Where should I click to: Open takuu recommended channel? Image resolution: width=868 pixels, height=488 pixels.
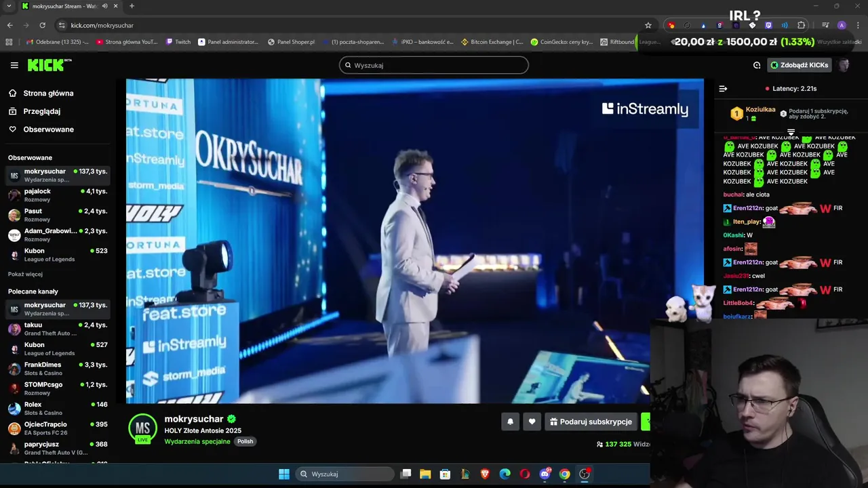coord(57,329)
